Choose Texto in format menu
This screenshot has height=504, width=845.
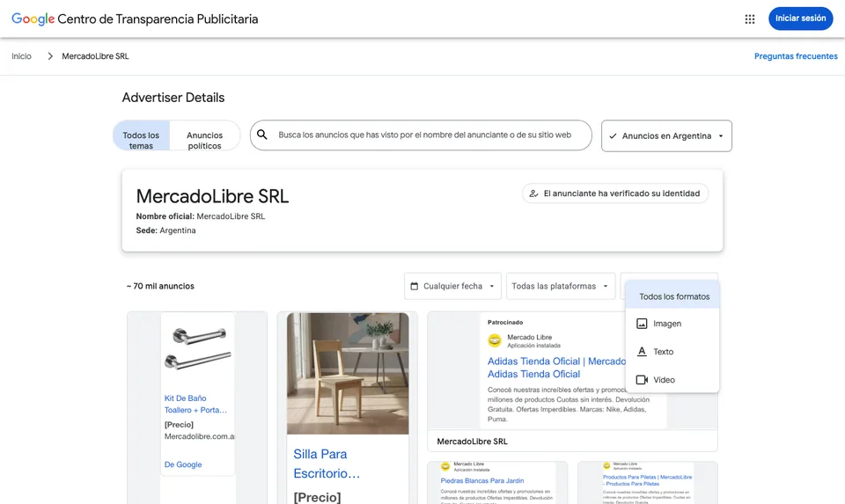coord(672,352)
